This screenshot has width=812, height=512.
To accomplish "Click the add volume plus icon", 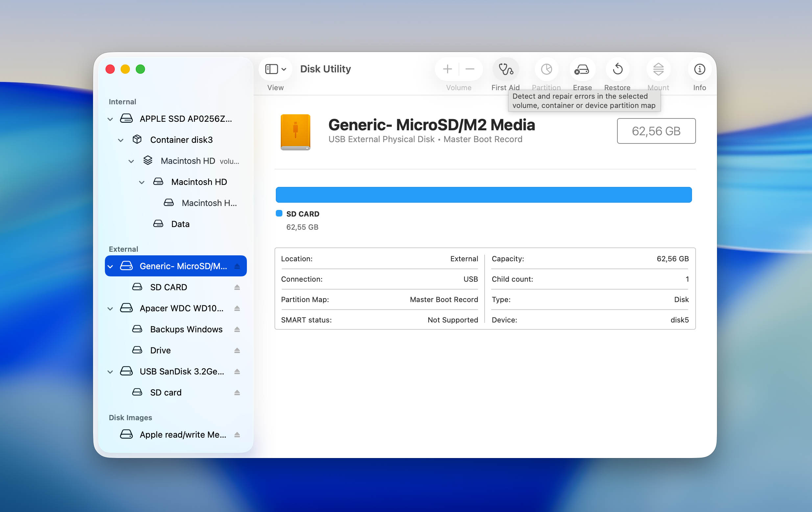I will [x=447, y=69].
